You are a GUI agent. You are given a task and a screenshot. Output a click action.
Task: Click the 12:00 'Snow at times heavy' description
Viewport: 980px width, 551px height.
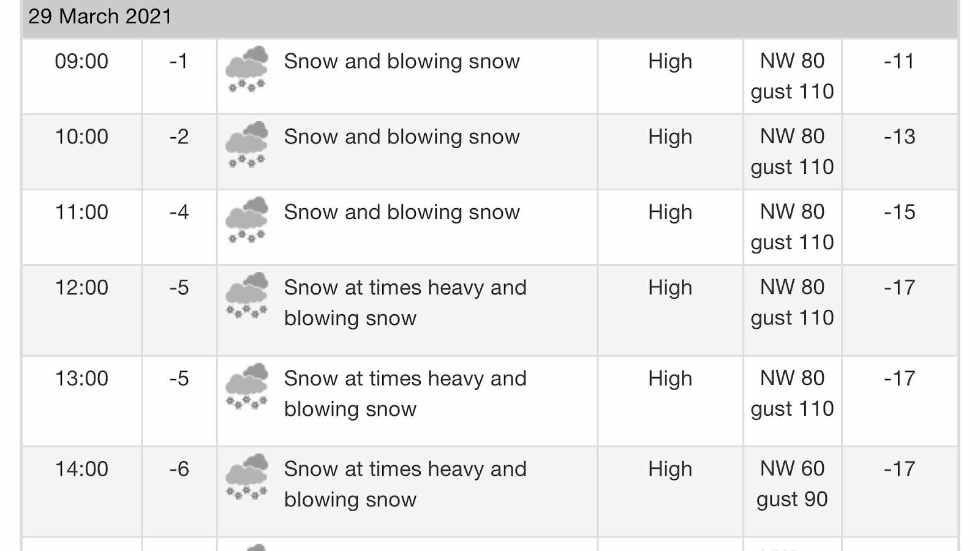(x=405, y=302)
